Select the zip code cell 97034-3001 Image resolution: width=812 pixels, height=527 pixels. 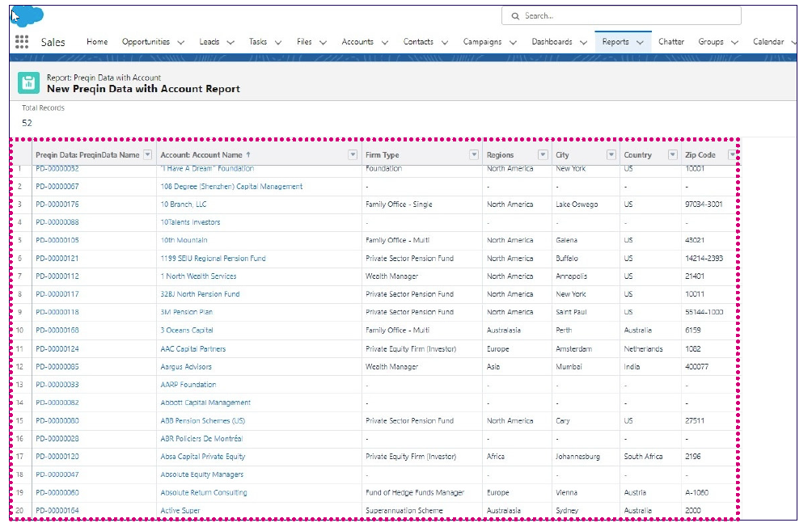(x=704, y=204)
